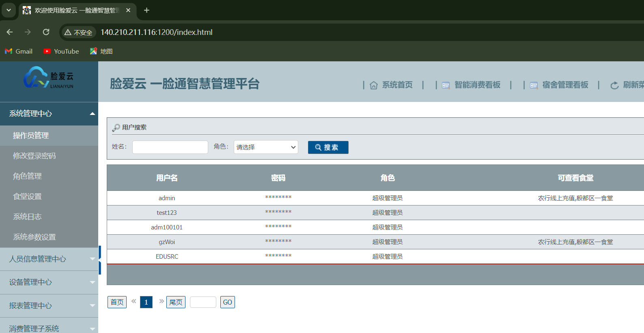Click the browser forward arrow

pyautogui.click(x=28, y=32)
